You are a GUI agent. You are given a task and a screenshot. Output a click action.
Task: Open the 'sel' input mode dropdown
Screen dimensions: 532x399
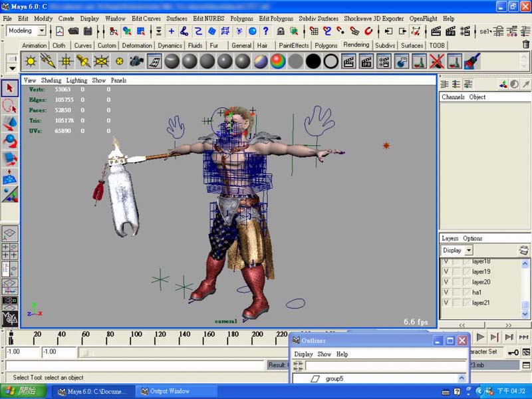pos(485,31)
